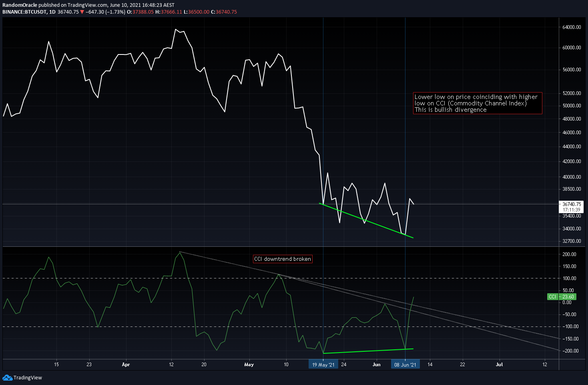Click the 08 Jun '21 date marker
The width and height of the screenshot is (588, 385).
click(405, 365)
